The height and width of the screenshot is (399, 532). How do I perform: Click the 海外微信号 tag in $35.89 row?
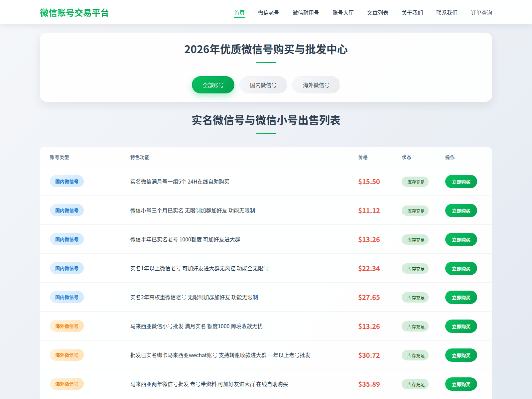67,384
